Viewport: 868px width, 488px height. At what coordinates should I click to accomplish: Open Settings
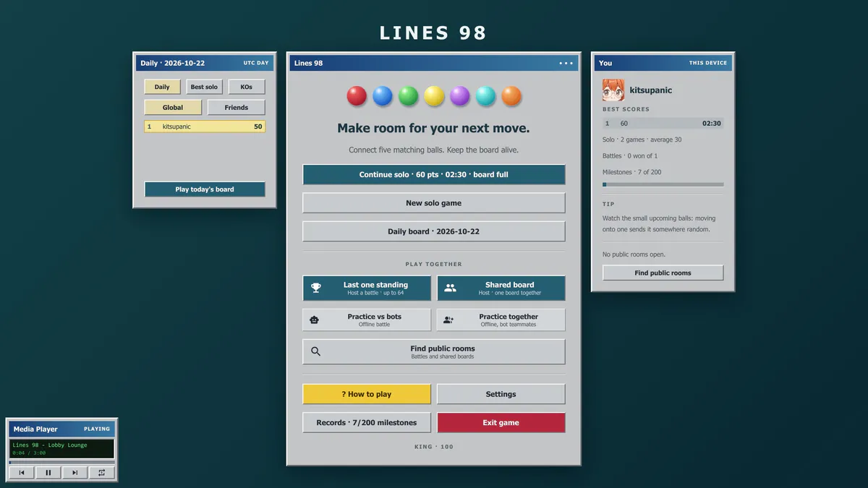pyautogui.click(x=501, y=394)
